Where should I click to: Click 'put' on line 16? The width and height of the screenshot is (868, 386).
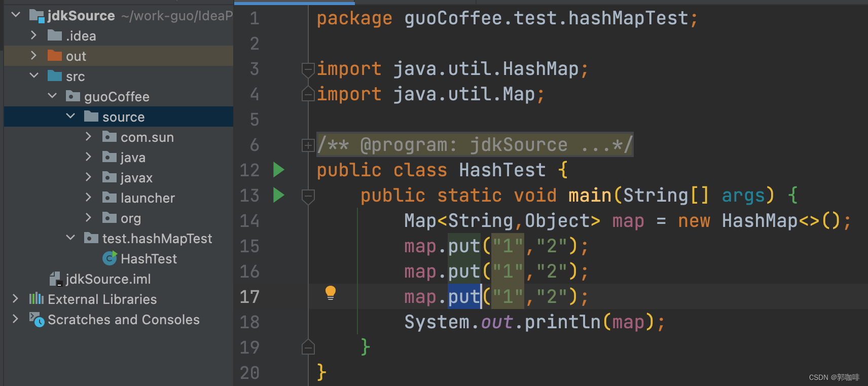point(464,272)
